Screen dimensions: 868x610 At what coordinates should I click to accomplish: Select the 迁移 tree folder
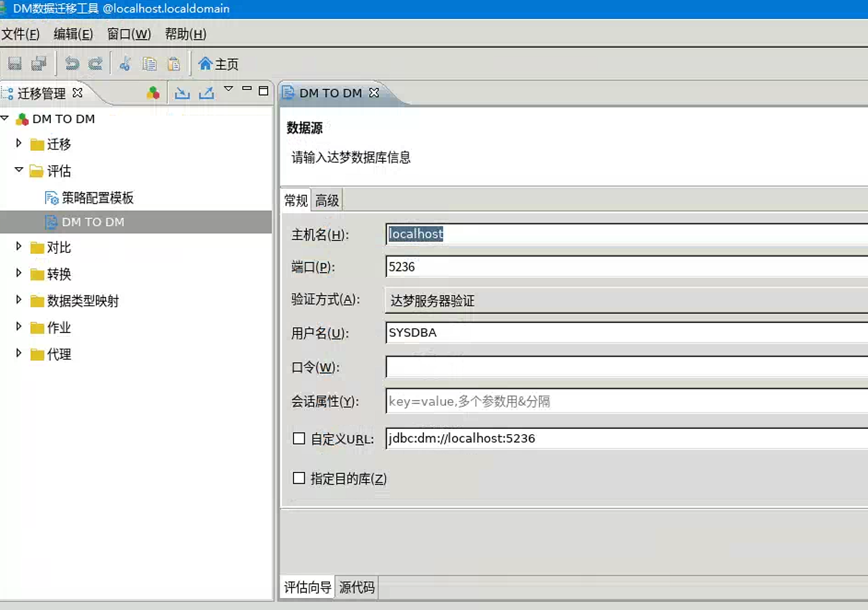coord(59,144)
